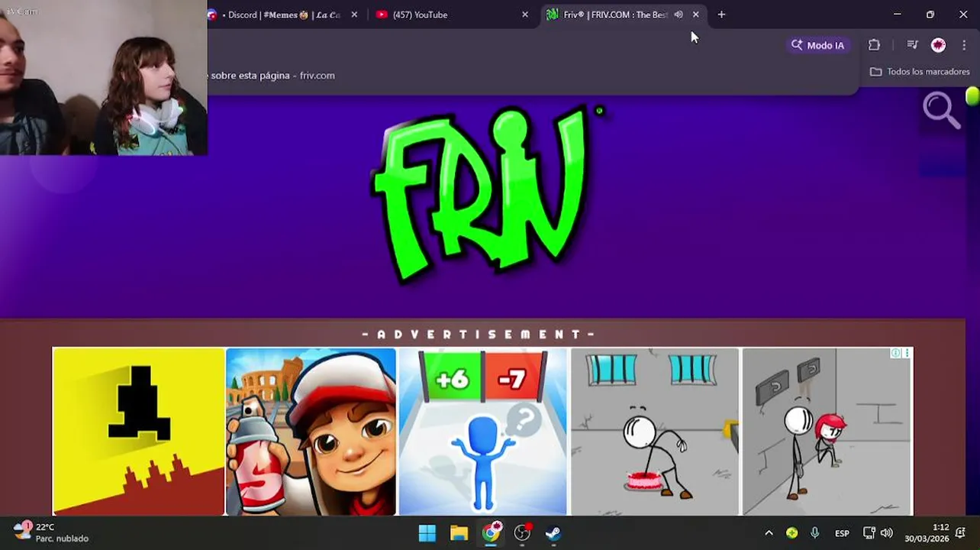Viewport: 980px width, 550px height.
Task: Open a new browser tab
Action: point(721,15)
